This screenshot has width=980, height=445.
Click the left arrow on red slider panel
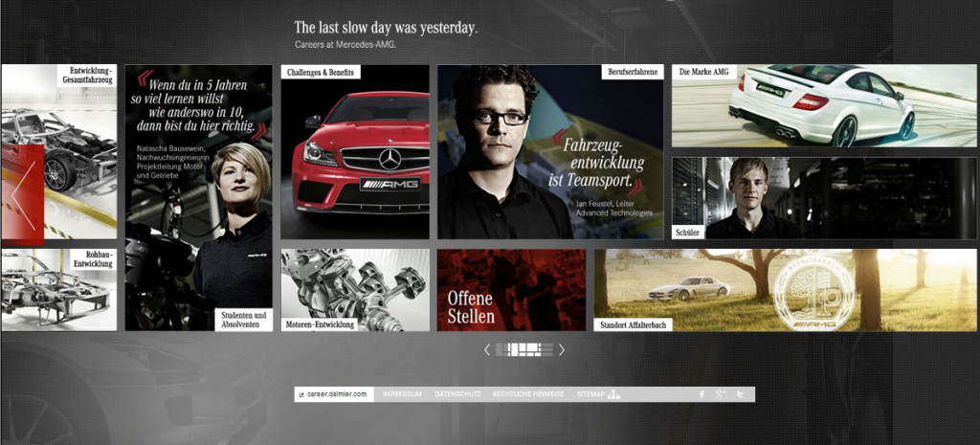tap(23, 195)
